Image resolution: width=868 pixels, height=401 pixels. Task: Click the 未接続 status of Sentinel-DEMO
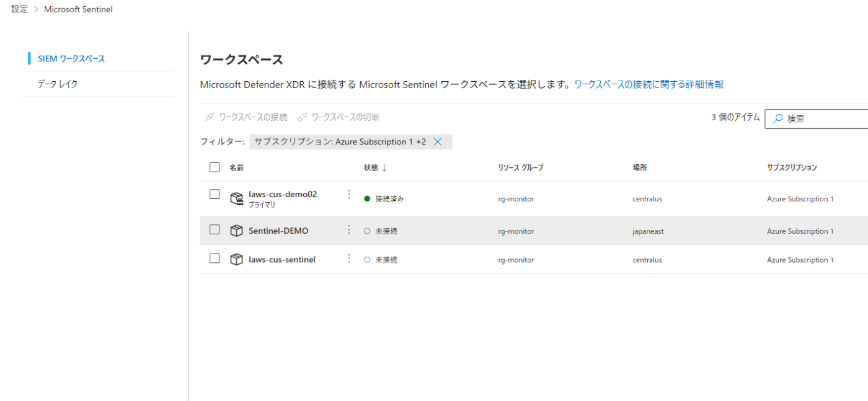(x=386, y=231)
